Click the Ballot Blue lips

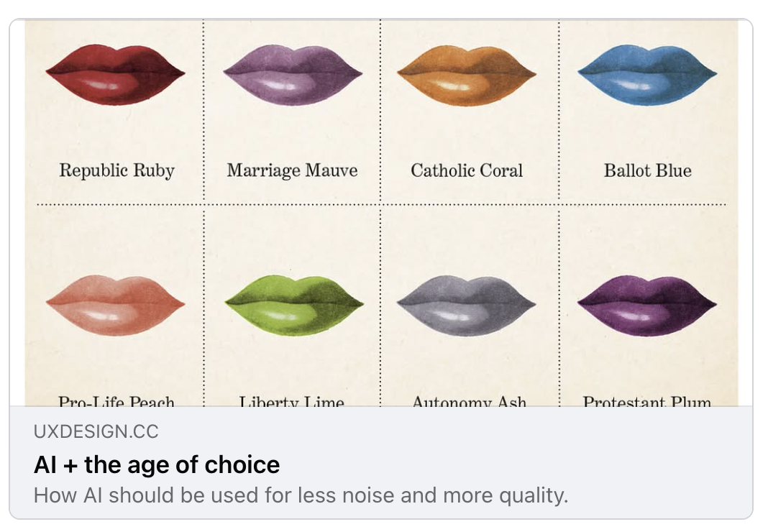point(647,75)
